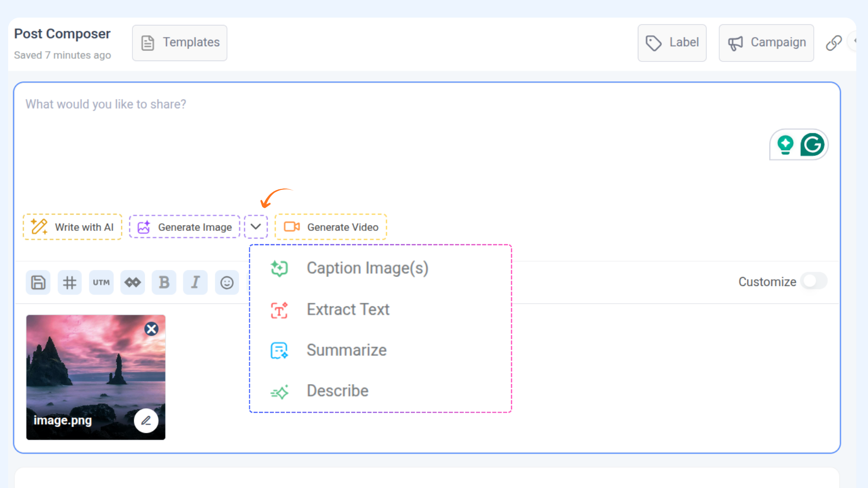The image size is (868, 488).
Task: Choose Extract Text menu option
Action: pos(348,310)
